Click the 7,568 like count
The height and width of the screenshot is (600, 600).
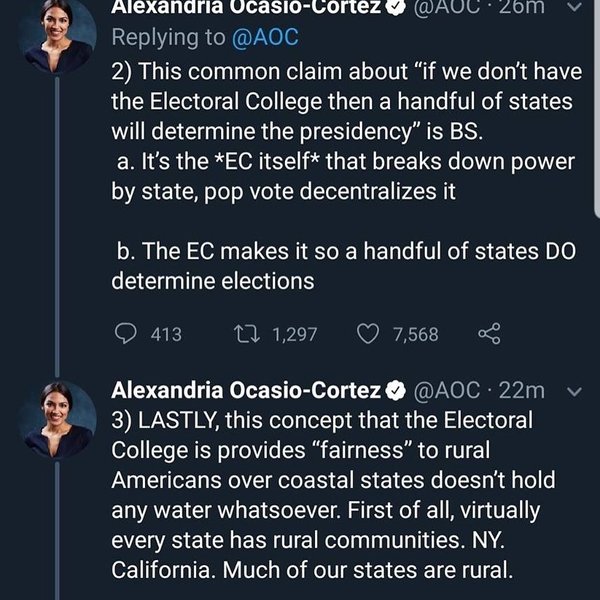pos(415,334)
